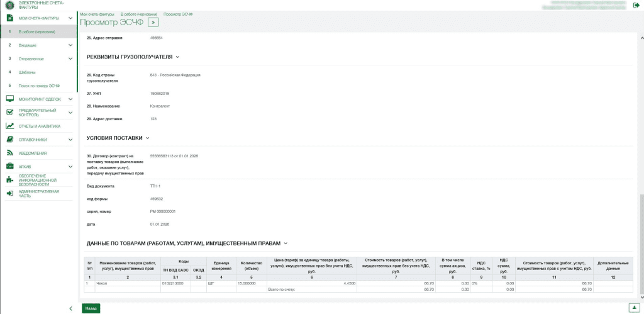Click the information security puzzle icon
Screen dimensions: 644x314
(9, 180)
